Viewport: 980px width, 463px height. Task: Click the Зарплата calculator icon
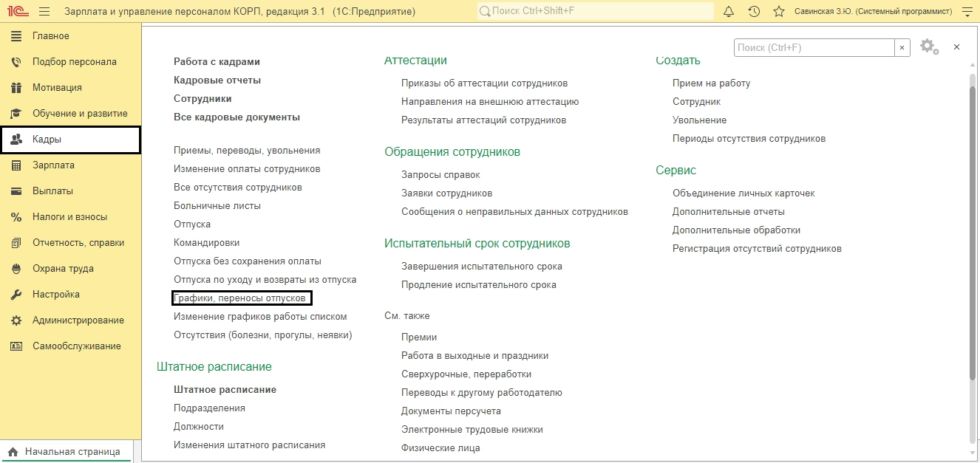[16, 165]
